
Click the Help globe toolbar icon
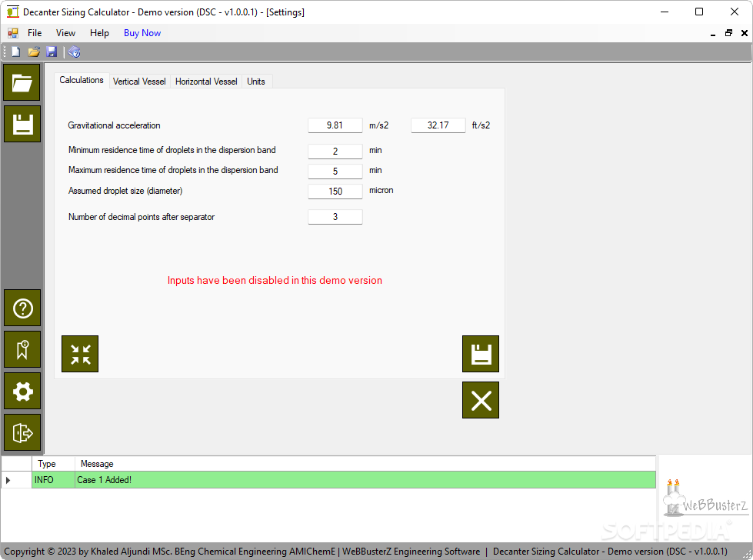pos(74,52)
